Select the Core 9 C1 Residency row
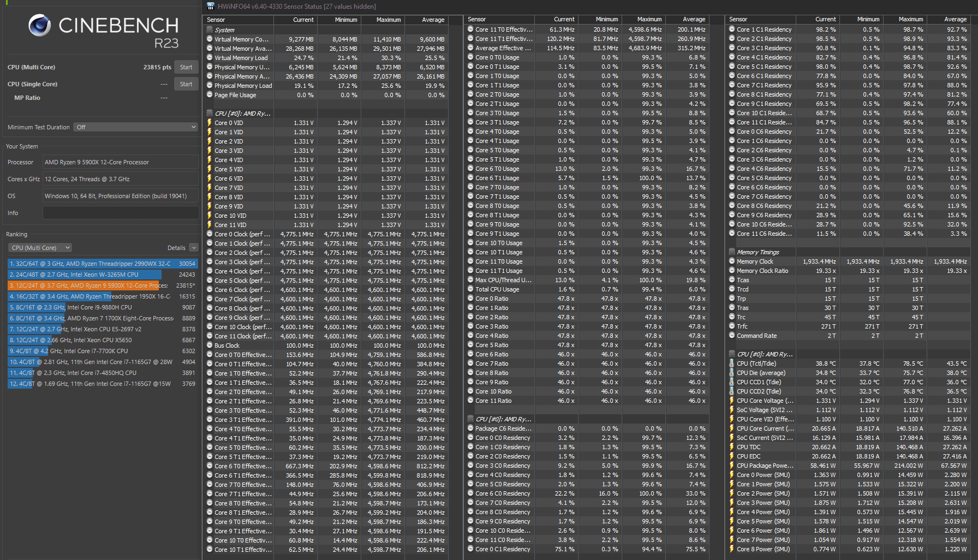Image resolution: width=978 pixels, height=560 pixels. pos(848,104)
